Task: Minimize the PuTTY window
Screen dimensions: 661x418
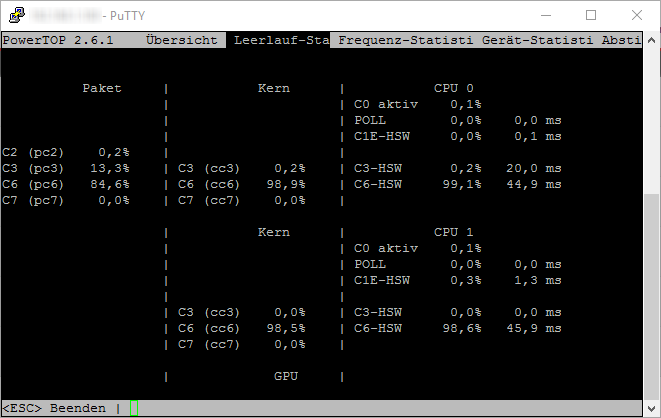Action: (546, 16)
